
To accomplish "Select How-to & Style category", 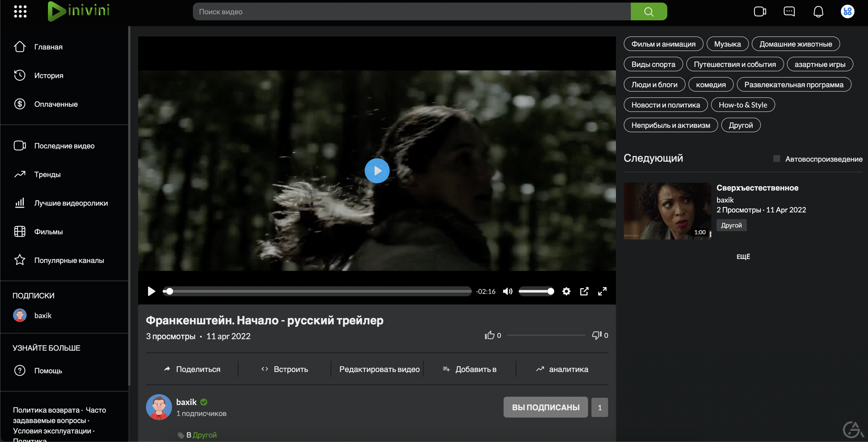I will point(743,105).
